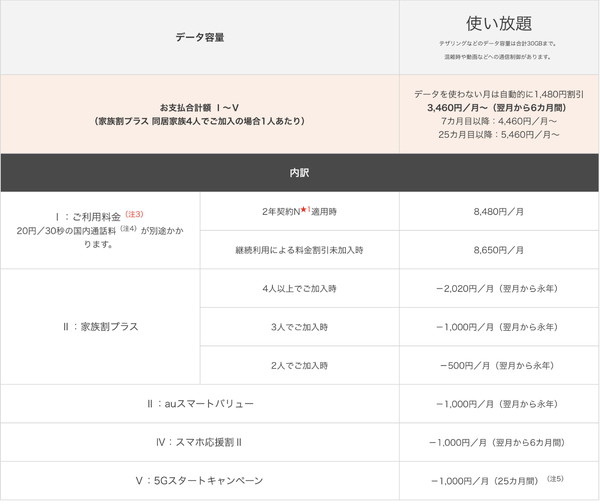This screenshot has width=600, height=504.
Task: Open the 注5 footnote link
Action: pos(556,479)
